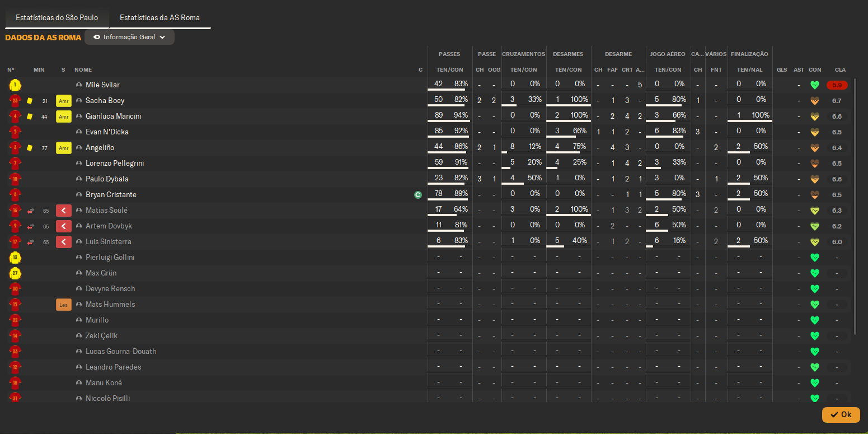Image resolution: width=868 pixels, height=434 pixels.
Task: Click Manu Koné's green condition heart icon
Action: 815,383
